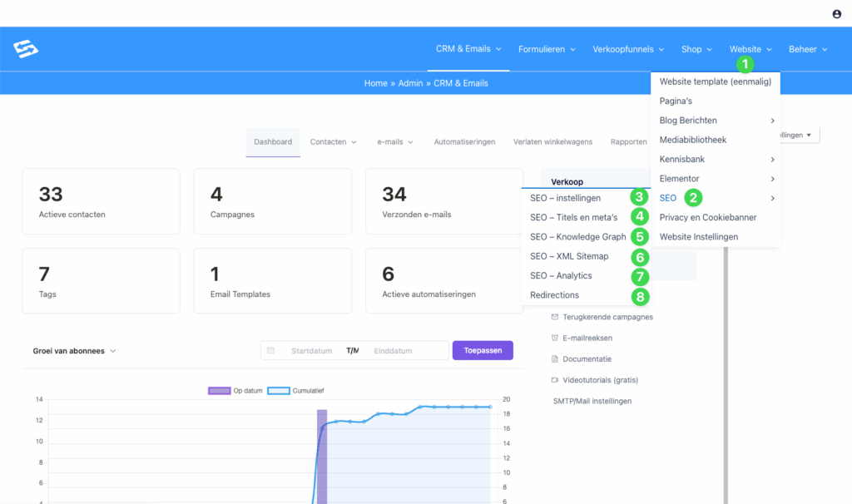Click the Startdatum input field
Viewport: 852px width, 504px height.
[x=312, y=351]
